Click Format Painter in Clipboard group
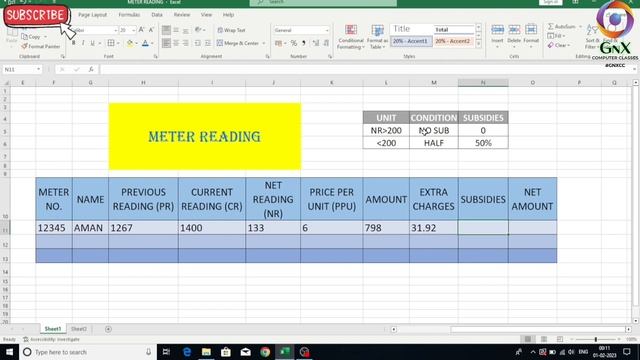 pos(41,47)
